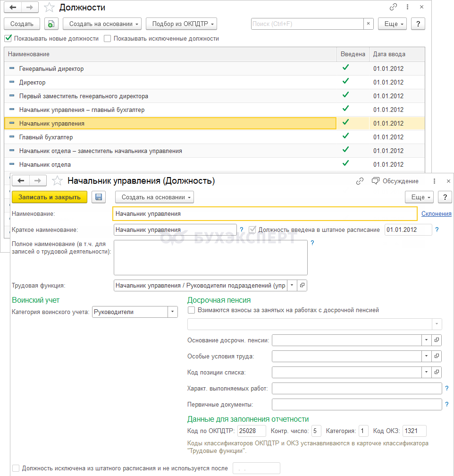The image size is (454, 476).
Task: Check Должность исключена из штатного расписания
Action: pyautogui.click(x=16, y=468)
